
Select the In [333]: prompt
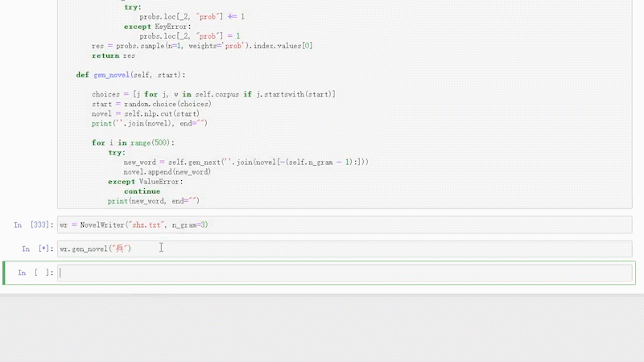tap(34, 224)
